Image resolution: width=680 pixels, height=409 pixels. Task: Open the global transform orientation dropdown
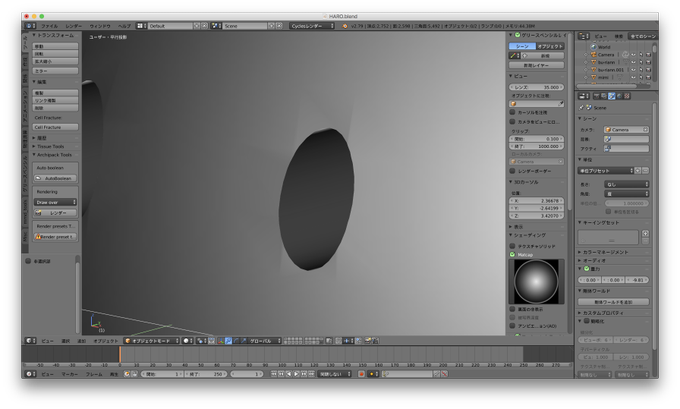[265, 341]
